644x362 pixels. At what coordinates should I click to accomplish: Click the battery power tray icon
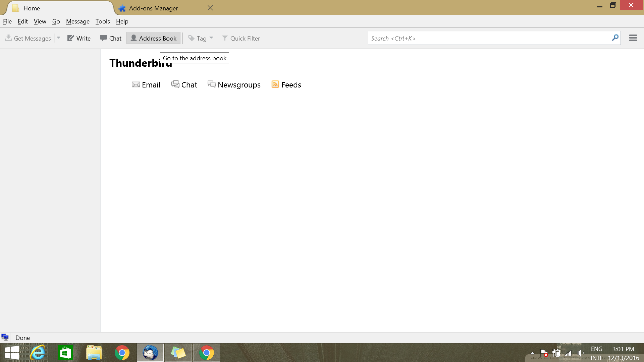point(556,353)
